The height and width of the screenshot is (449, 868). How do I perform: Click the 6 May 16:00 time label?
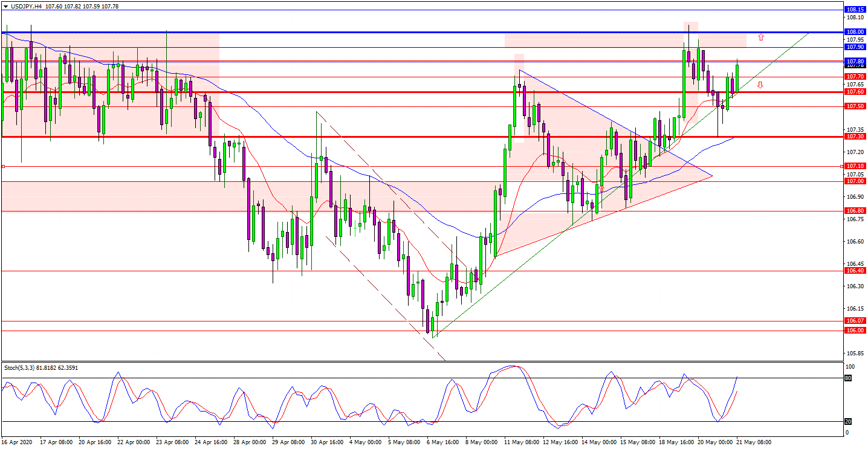442,442
